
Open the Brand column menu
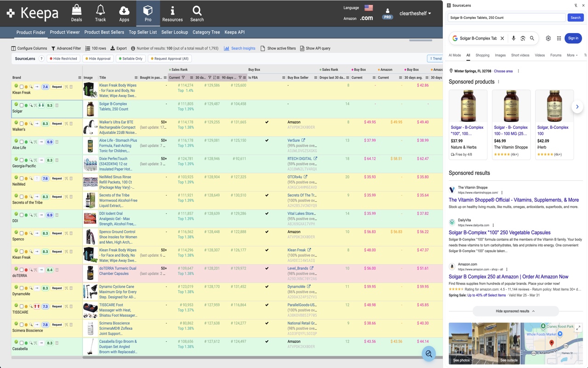(79, 78)
